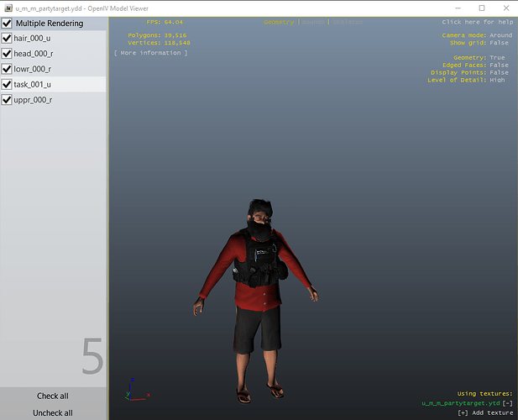Change the Camera mode Around value
The height and width of the screenshot is (420, 518).
tap(500, 35)
